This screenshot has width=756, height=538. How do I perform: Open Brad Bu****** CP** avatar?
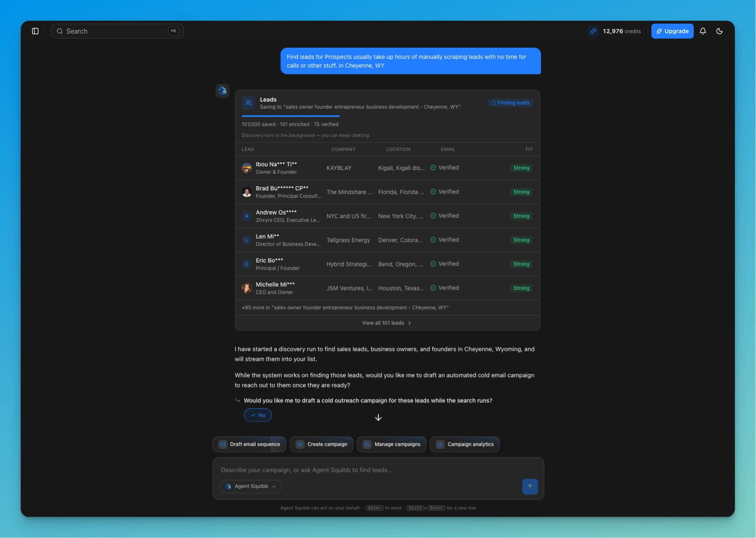(x=247, y=192)
